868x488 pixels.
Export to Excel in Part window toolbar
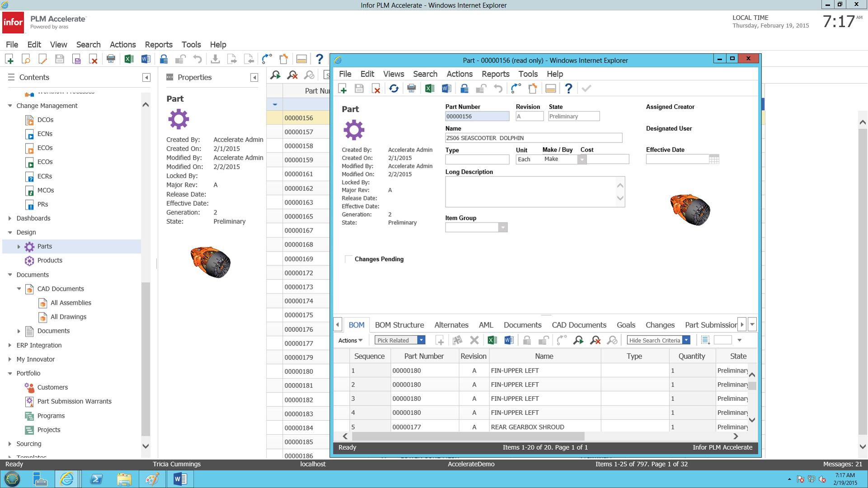tap(429, 88)
